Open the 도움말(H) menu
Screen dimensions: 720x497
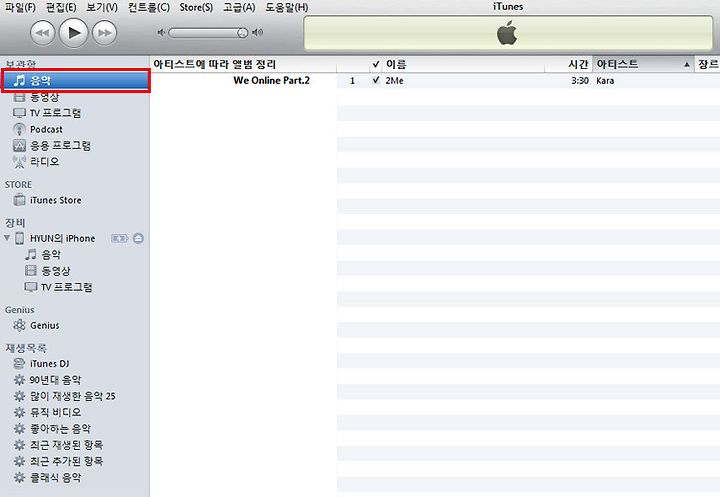(x=287, y=7)
